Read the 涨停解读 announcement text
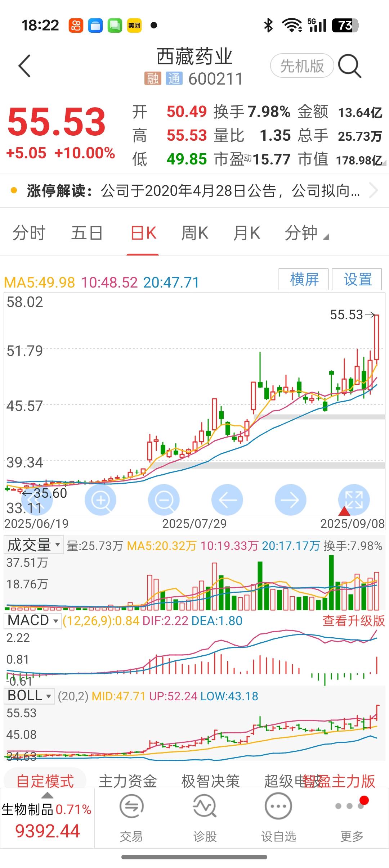The height and width of the screenshot is (868, 389). (x=231, y=191)
